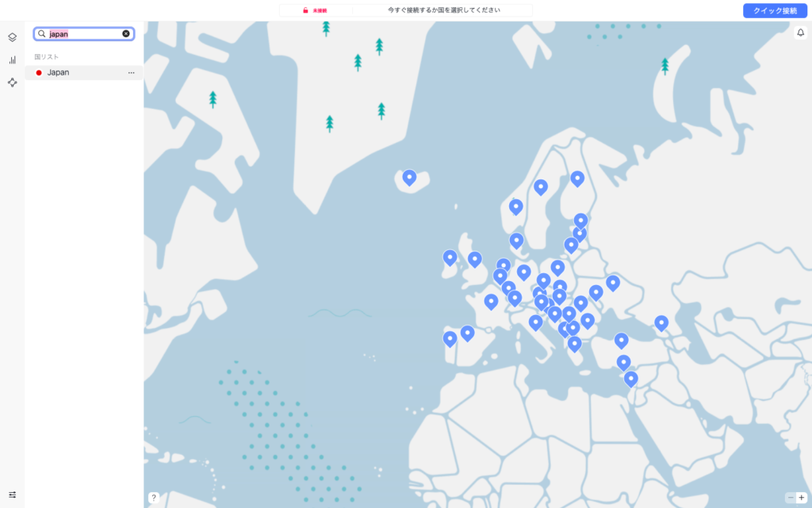Click the notification bell icon
The image size is (812, 508).
[x=800, y=33]
